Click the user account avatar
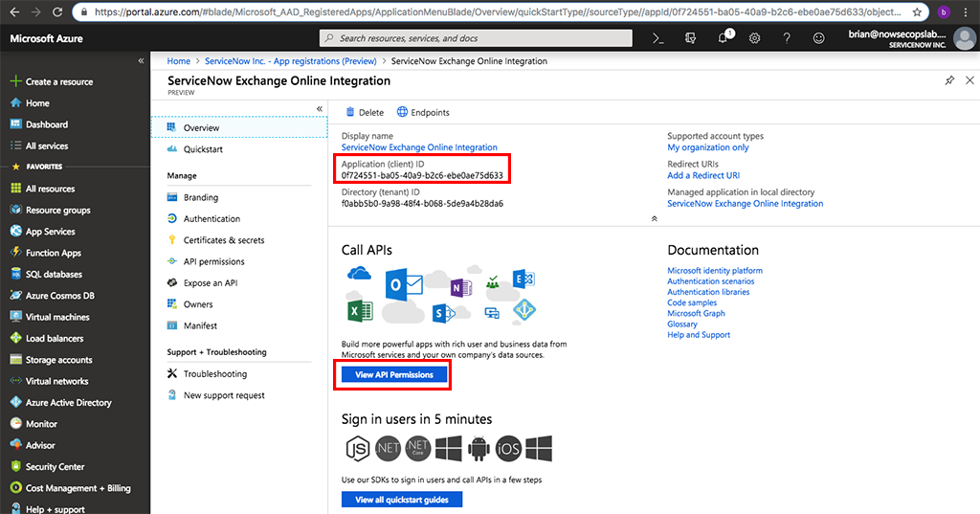980x514 pixels. coord(964,39)
